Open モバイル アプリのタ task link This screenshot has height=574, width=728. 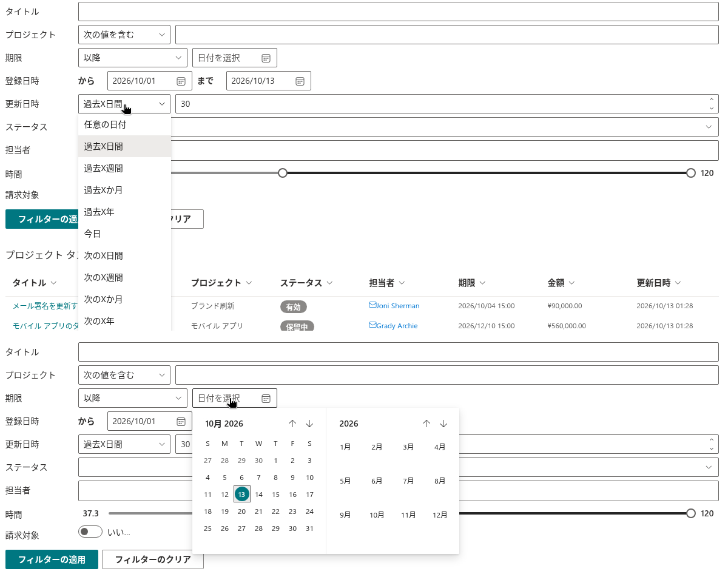[x=45, y=326]
